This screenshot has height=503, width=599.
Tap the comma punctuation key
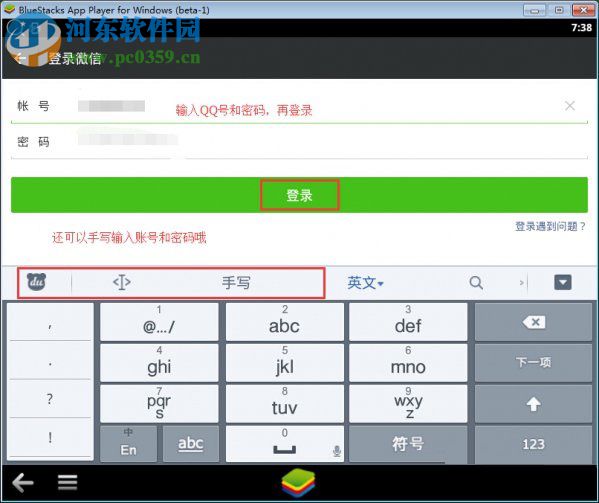coord(50,322)
